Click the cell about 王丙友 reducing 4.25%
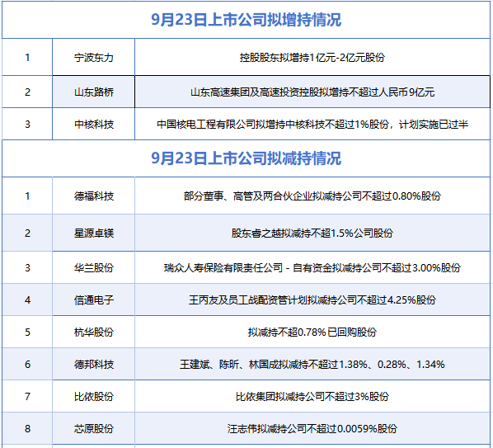Viewport: 493px width, 448px height. [312, 299]
